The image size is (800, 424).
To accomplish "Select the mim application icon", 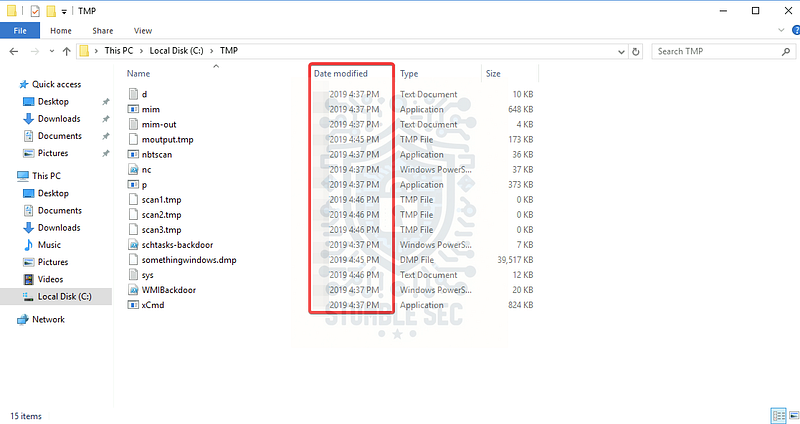I will point(133,109).
